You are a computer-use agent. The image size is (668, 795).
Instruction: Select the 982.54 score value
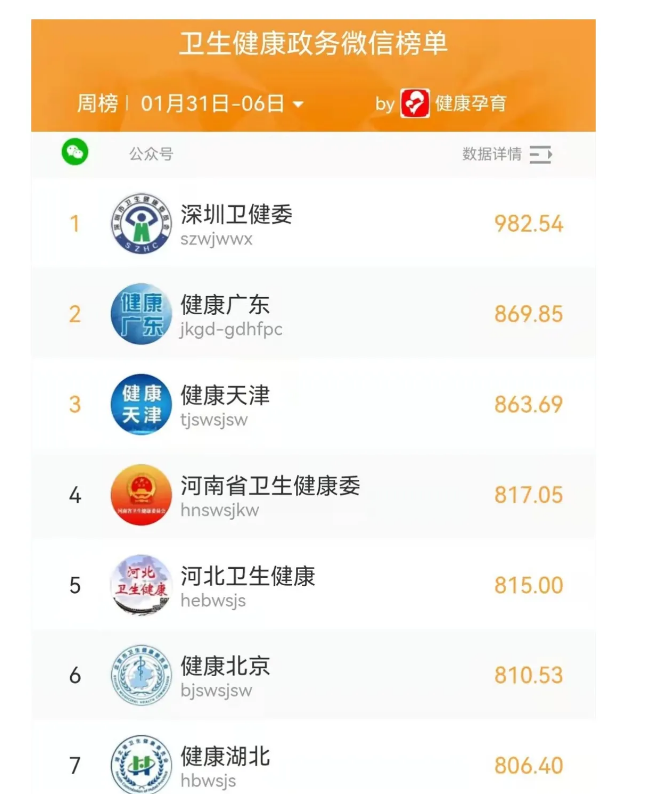pyautogui.click(x=528, y=224)
